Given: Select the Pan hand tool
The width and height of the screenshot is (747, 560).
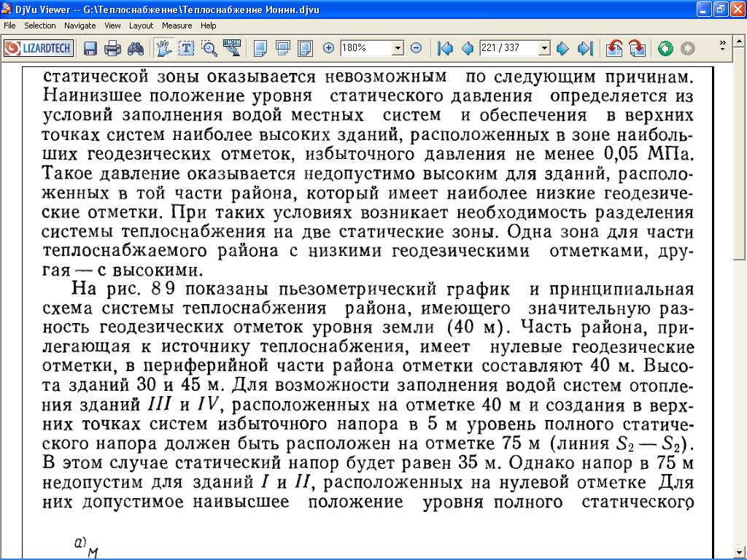Looking at the screenshot, I should click(x=163, y=48).
